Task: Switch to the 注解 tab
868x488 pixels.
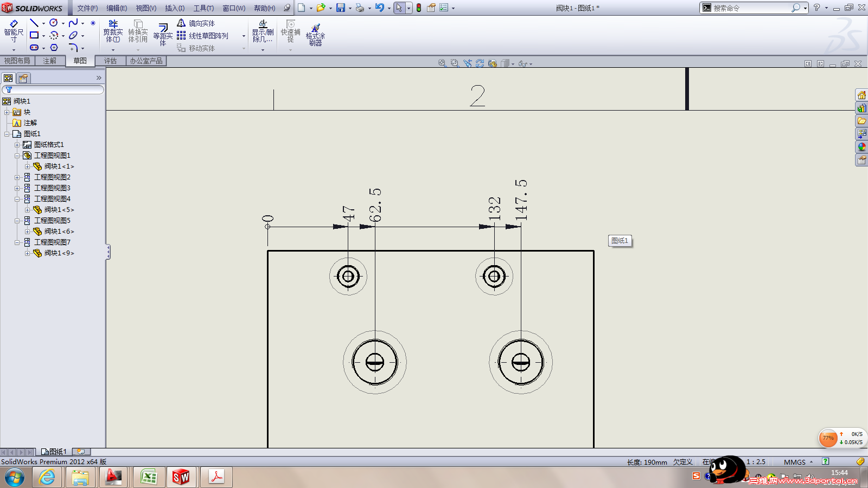Action: (x=50, y=61)
